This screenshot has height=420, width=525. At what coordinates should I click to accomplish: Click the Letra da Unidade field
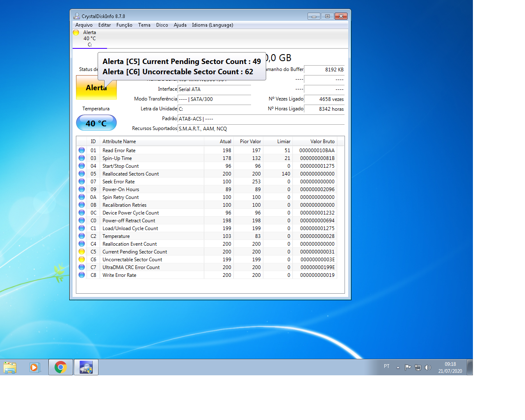click(215, 109)
